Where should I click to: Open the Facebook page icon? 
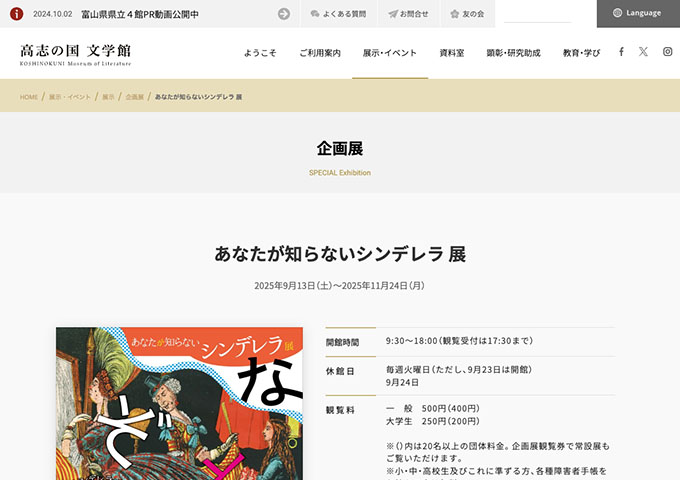tap(621, 52)
